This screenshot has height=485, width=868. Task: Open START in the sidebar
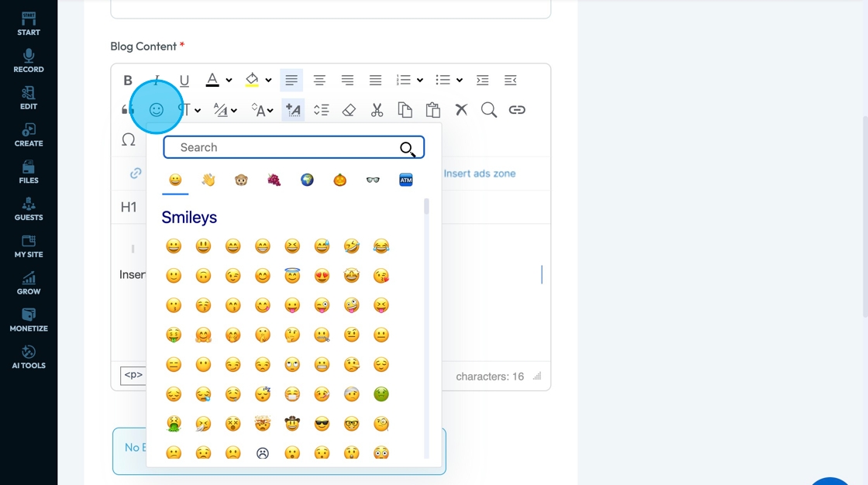point(29,23)
